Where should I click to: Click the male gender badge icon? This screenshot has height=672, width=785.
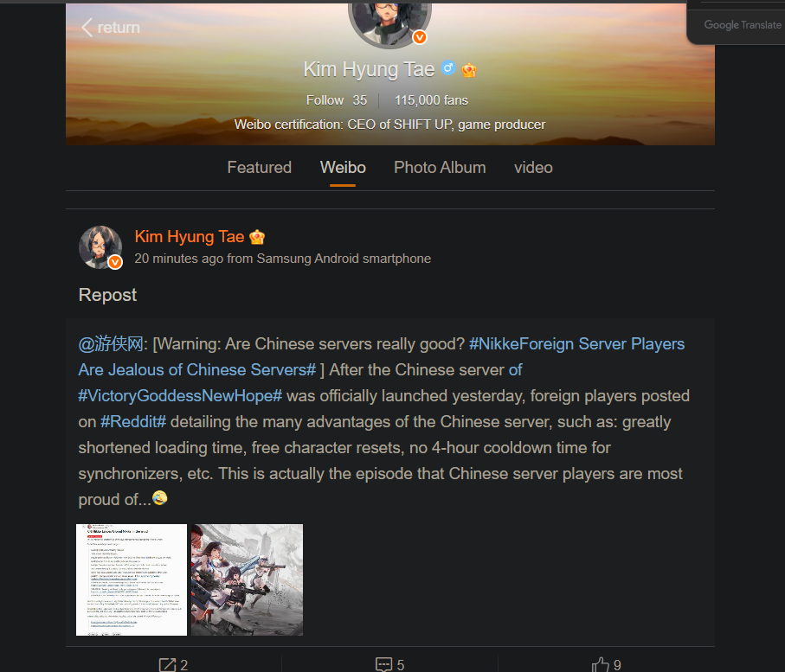(x=448, y=67)
